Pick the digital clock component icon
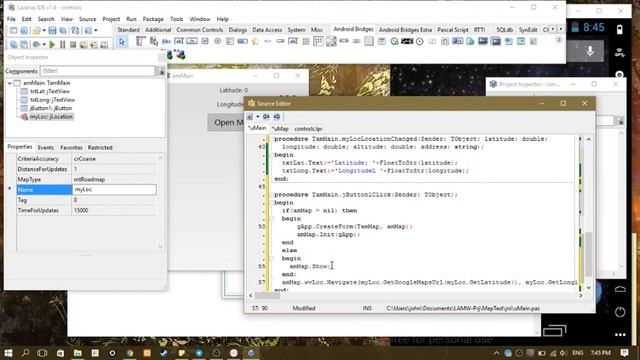 point(407,41)
